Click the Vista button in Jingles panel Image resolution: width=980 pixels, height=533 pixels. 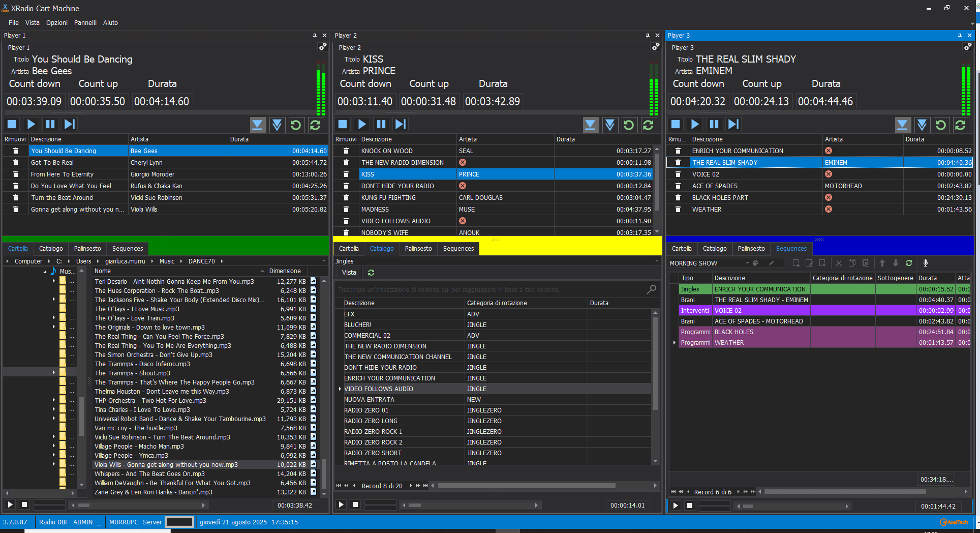[x=349, y=273]
